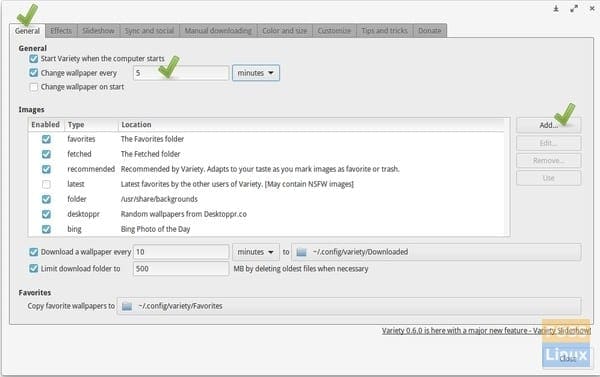Open the Color and size tab
Image resolution: width=600 pixels, height=377 pixels.
[x=285, y=31]
